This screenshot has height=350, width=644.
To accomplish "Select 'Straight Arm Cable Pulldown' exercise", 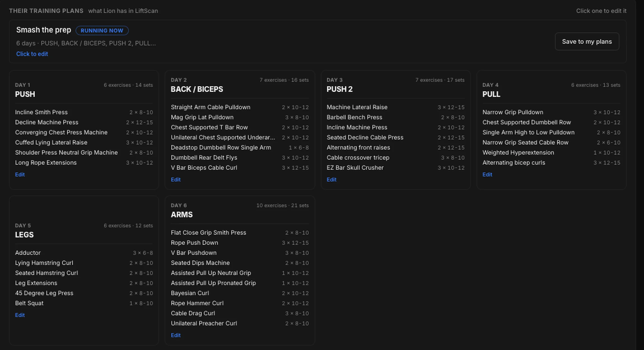I will 240,107.
